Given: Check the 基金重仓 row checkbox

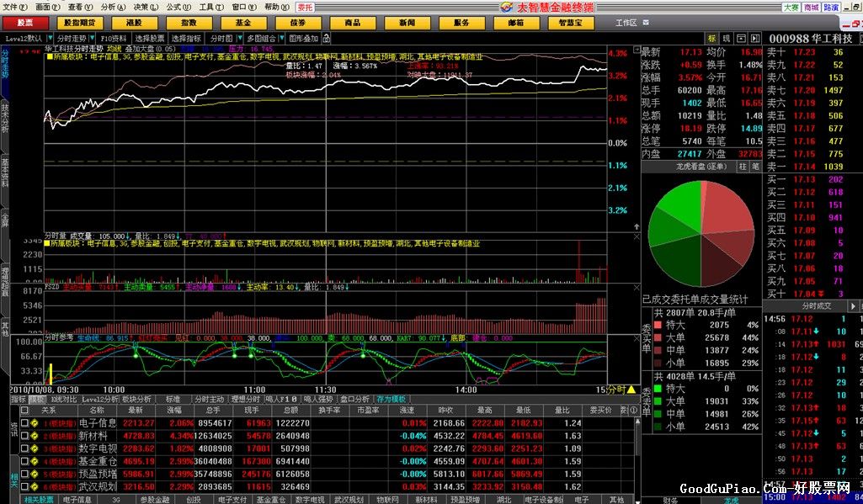Looking at the screenshot, I should point(24,461).
